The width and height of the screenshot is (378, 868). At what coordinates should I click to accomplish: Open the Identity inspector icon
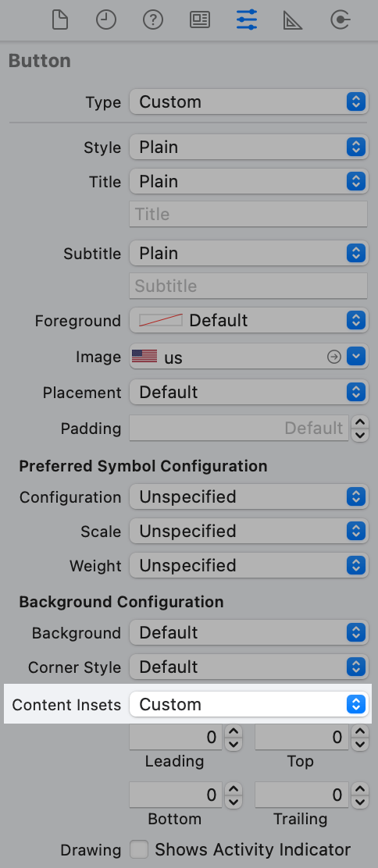coord(199,20)
